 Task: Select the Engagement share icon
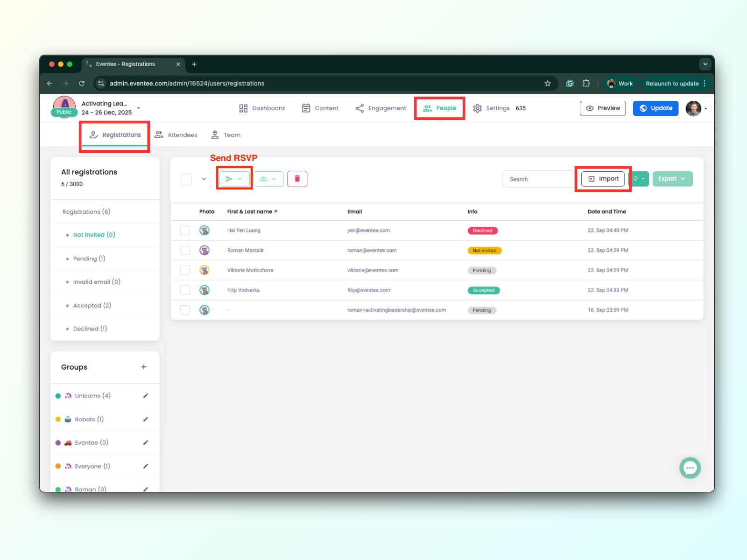click(359, 108)
